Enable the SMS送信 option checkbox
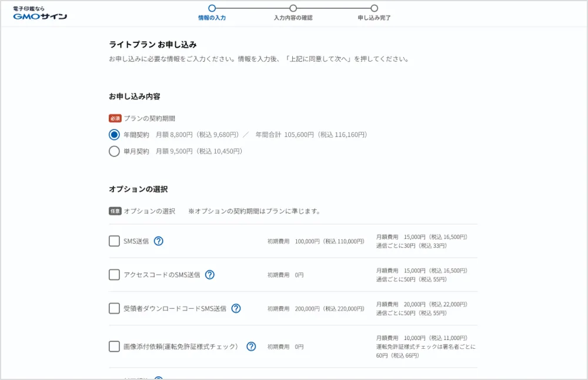 pyautogui.click(x=114, y=241)
